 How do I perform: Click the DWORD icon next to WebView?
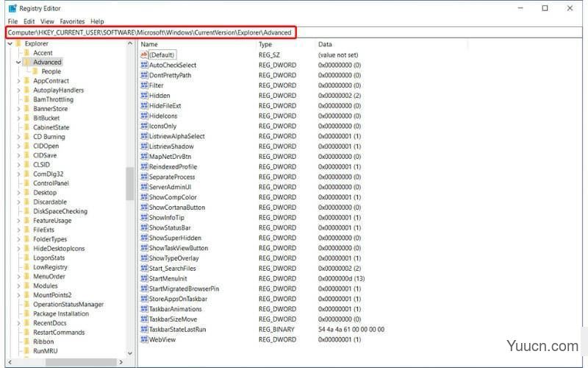(144, 339)
